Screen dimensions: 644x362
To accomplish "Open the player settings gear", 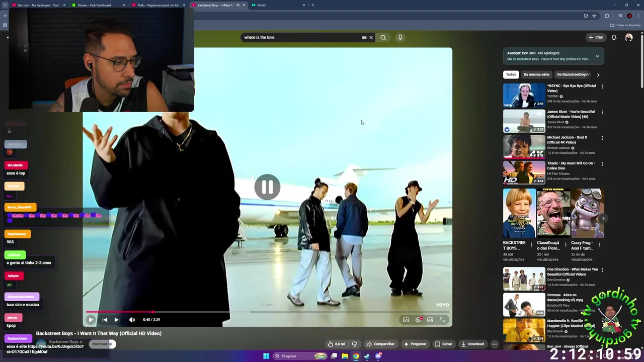I will (418, 320).
